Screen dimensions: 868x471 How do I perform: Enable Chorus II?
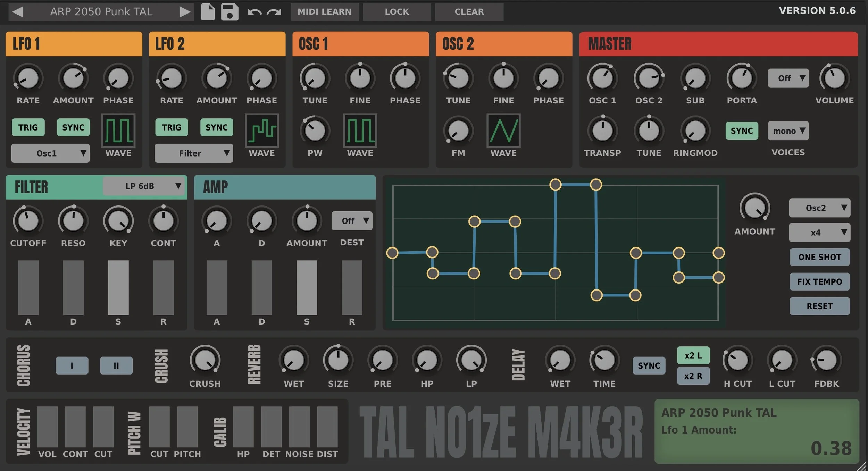116,365
